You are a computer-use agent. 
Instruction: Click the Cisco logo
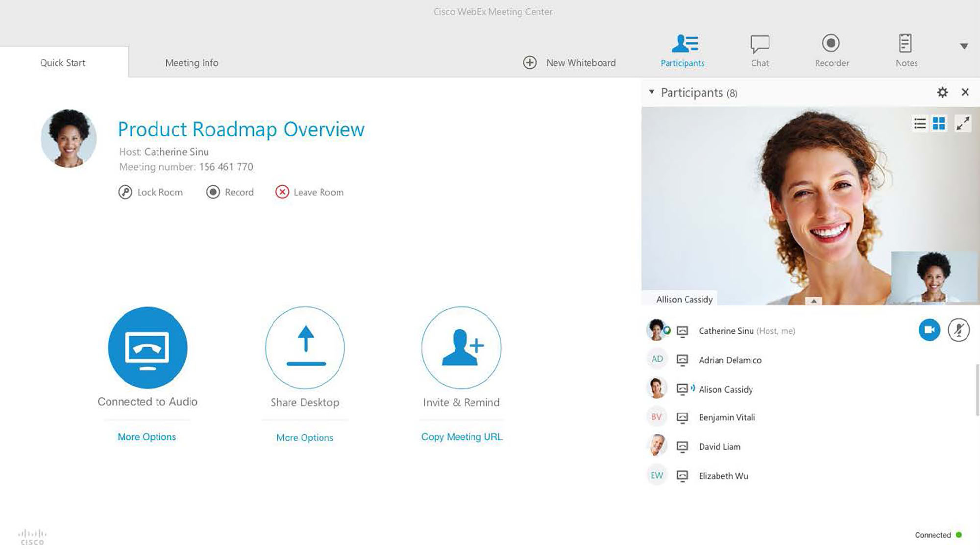[32, 537]
